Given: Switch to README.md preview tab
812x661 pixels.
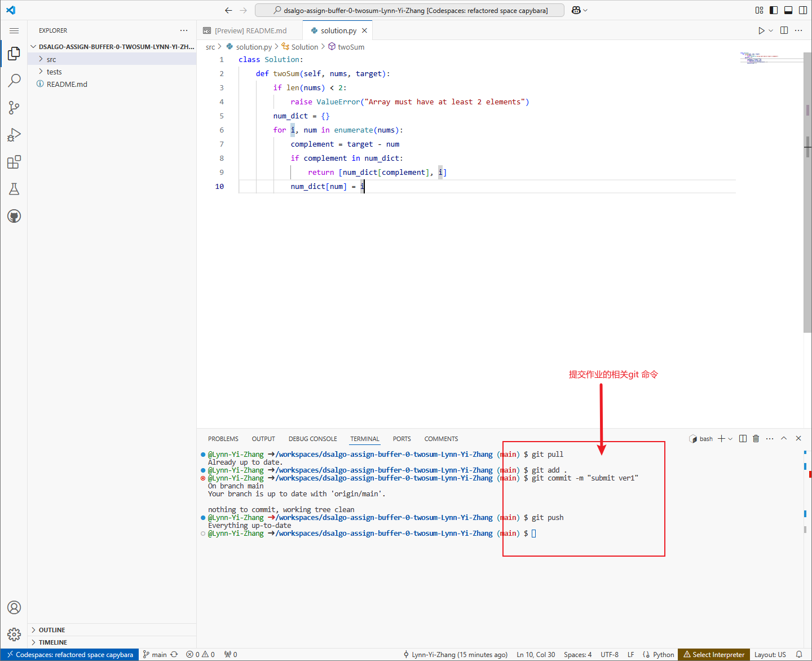Looking at the screenshot, I should click(x=250, y=30).
